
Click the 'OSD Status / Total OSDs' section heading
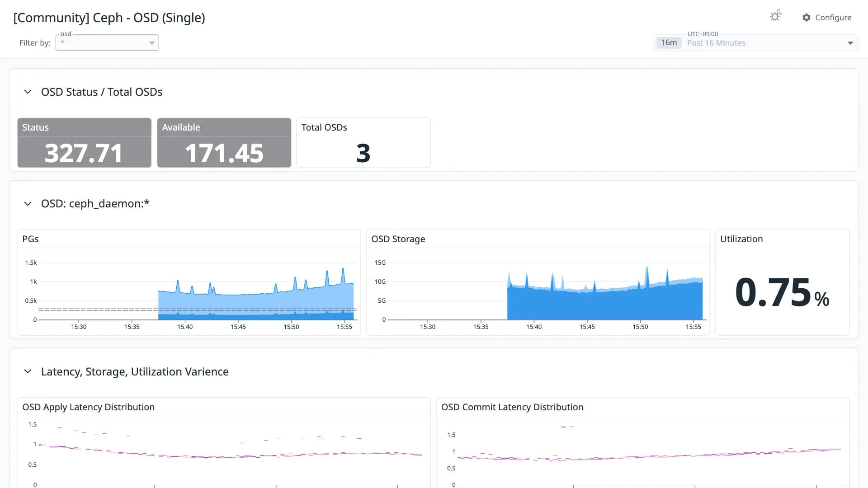(x=102, y=92)
